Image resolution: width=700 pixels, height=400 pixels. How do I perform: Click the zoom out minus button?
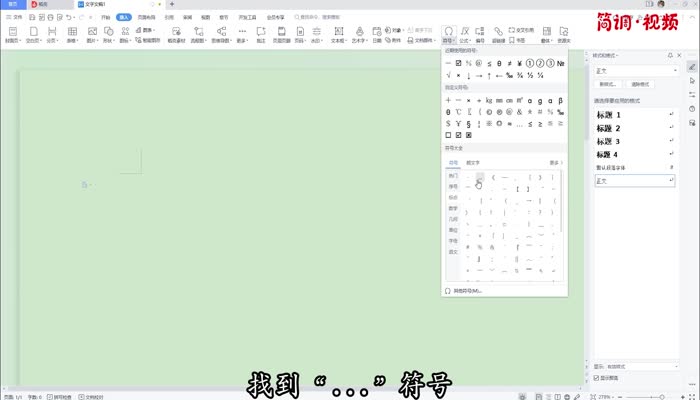coord(620,396)
